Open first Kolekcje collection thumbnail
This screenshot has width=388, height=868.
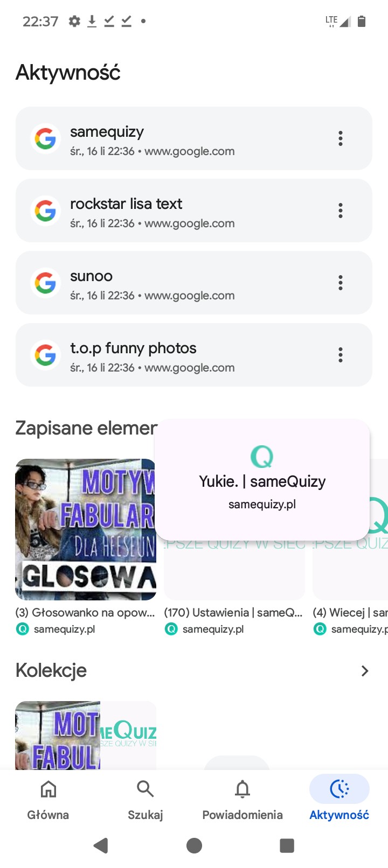pyautogui.click(x=86, y=735)
